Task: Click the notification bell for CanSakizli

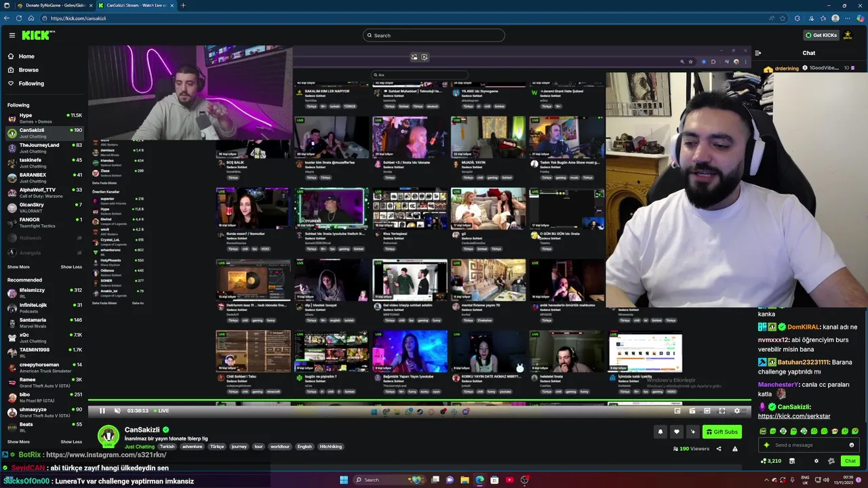Action: [660, 432]
